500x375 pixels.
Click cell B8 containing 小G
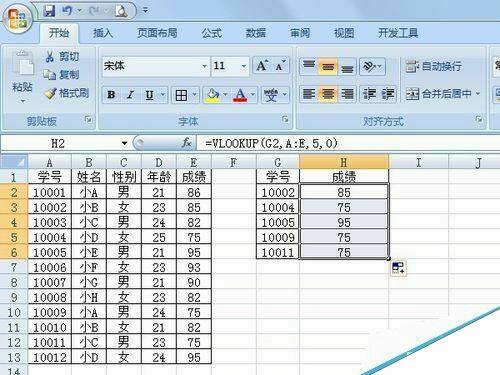coord(89,282)
